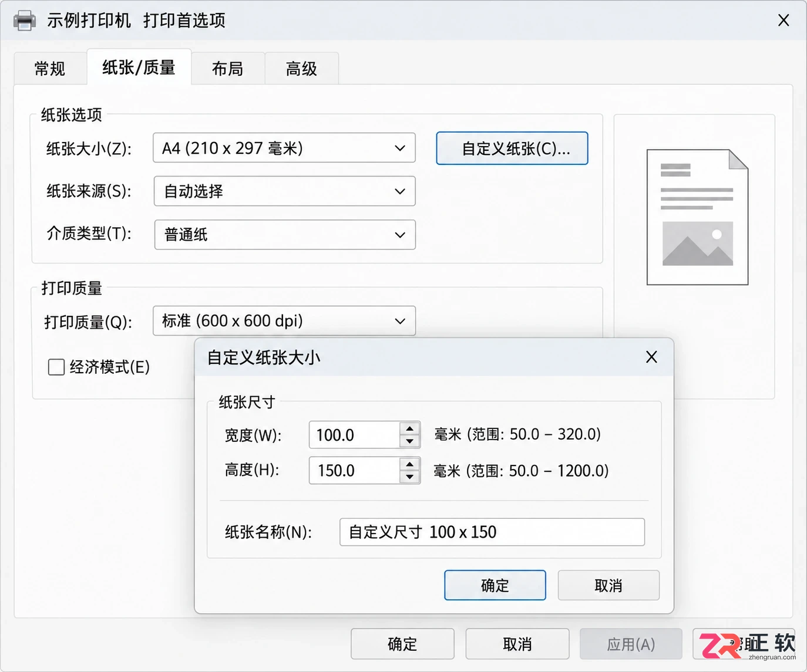The height and width of the screenshot is (672, 807).
Task: Click the 高度(H) range hint text
Action: tap(521, 471)
